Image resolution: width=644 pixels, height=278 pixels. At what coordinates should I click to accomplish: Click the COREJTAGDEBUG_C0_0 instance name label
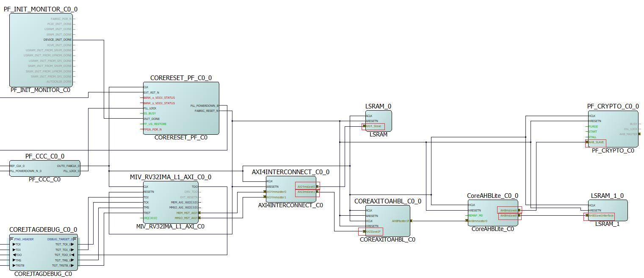click(x=43, y=230)
